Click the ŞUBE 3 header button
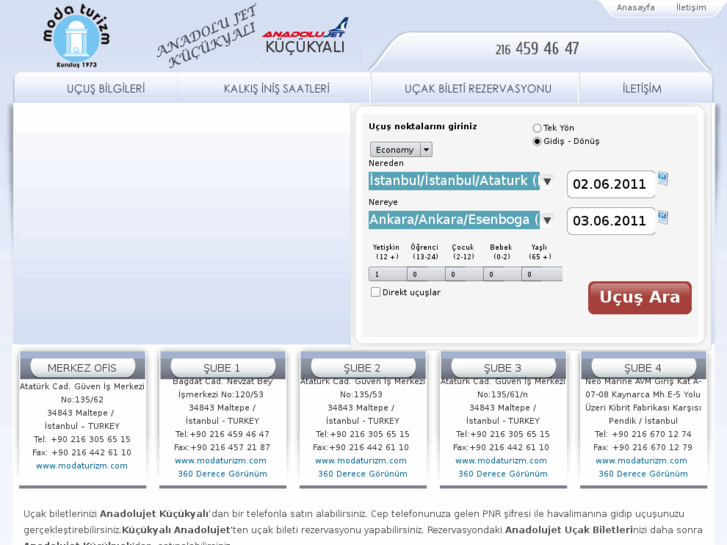This screenshot has width=727, height=545. pyautogui.click(x=503, y=368)
